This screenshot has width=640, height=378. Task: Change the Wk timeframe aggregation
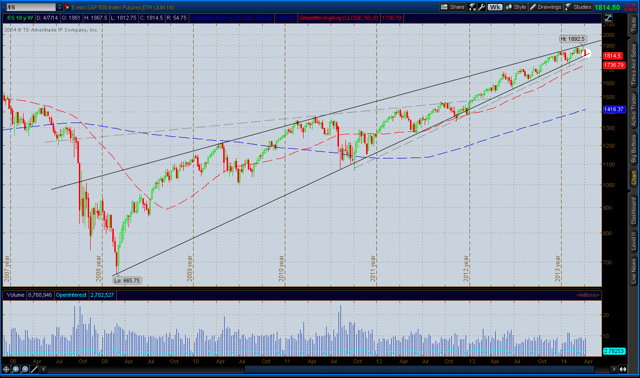[x=495, y=7]
